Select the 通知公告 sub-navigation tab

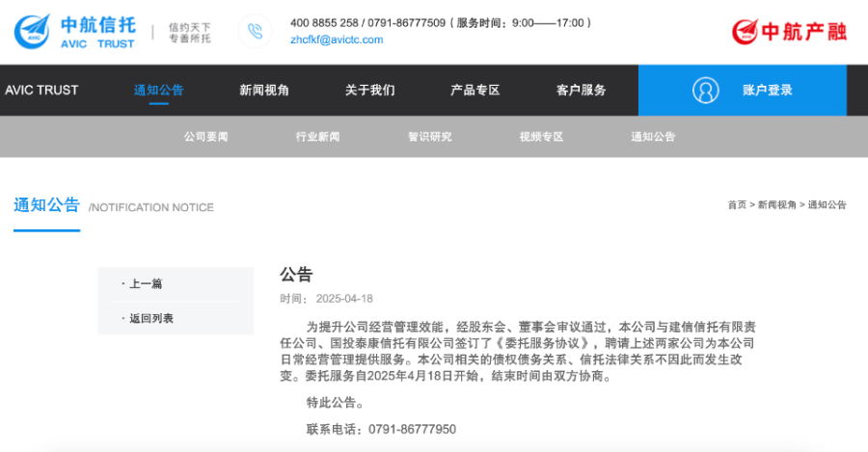tap(653, 137)
